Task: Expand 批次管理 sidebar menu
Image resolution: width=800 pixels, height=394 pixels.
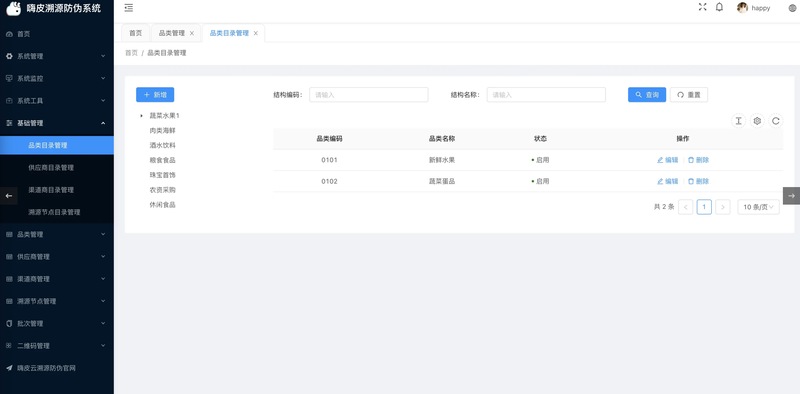Action: pyautogui.click(x=57, y=324)
